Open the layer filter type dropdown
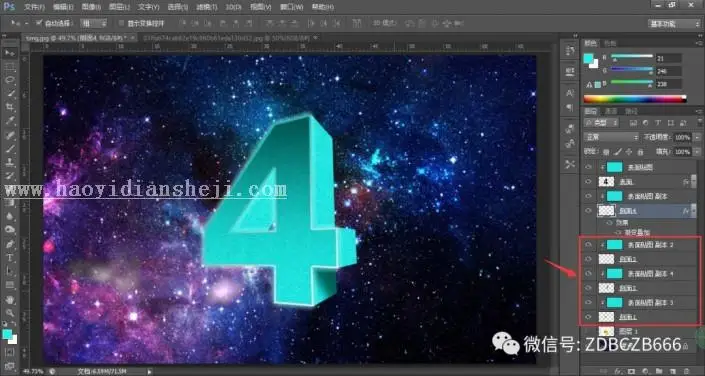 pyautogui.click(x=601, y=123)
